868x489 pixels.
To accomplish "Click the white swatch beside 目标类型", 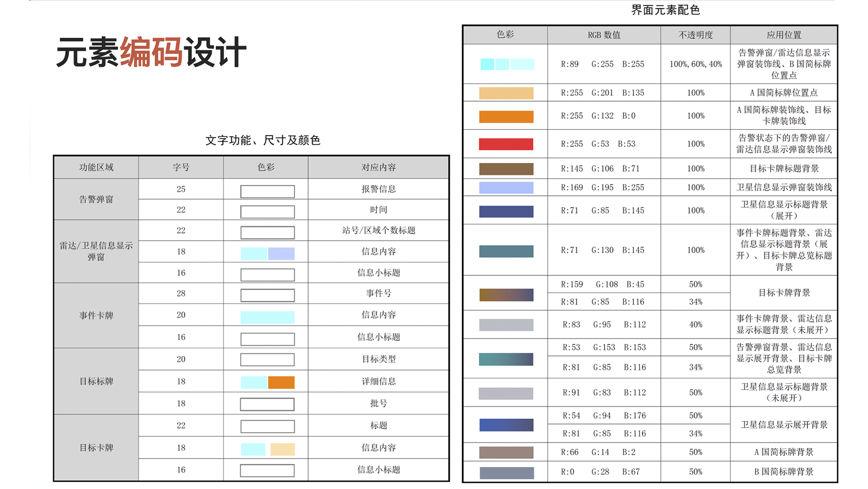I will (x=267, y=360).
